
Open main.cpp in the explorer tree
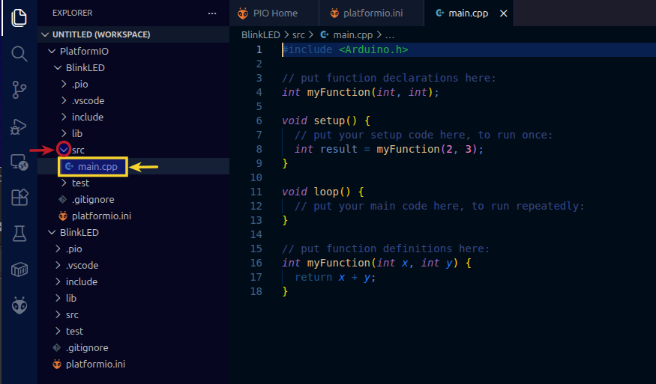tap(133, 166)
